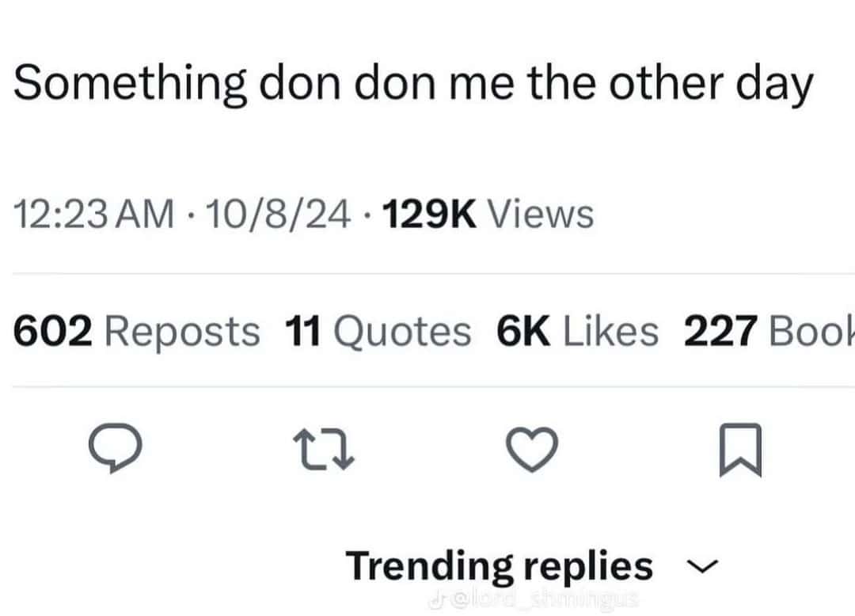The height and width of the screenshot is (616, 855).
Task: Click the word "Reposts" in the stats row
Action: (181, 330)
